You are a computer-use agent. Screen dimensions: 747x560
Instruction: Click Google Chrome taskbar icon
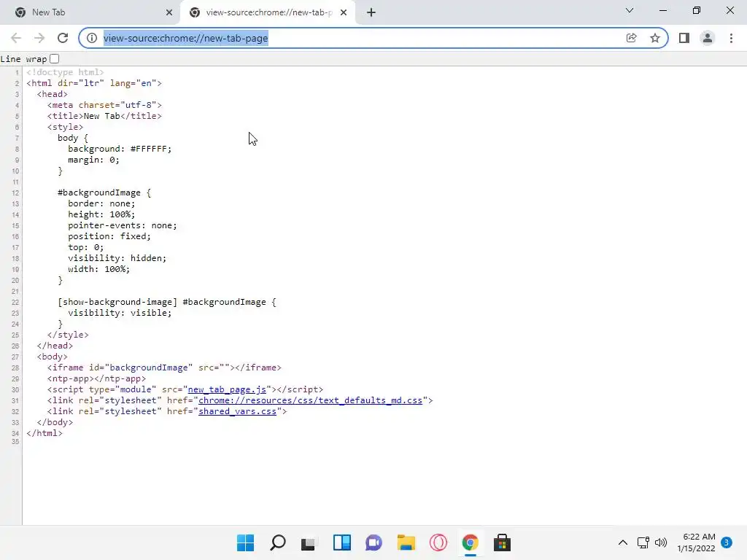point(471,542)
